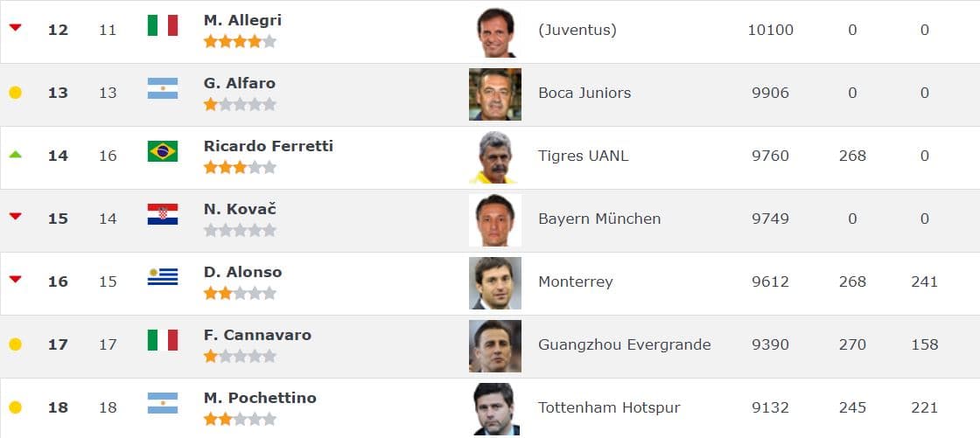Click M. Pochettino's portrait thumbnail
Viewport: 980px width, 438px height.
495,408
